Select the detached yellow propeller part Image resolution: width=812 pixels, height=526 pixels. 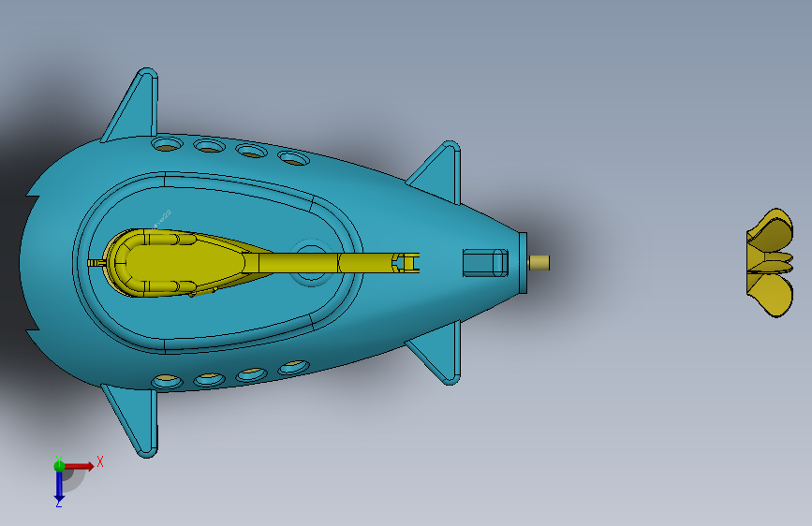coord(770,263)
